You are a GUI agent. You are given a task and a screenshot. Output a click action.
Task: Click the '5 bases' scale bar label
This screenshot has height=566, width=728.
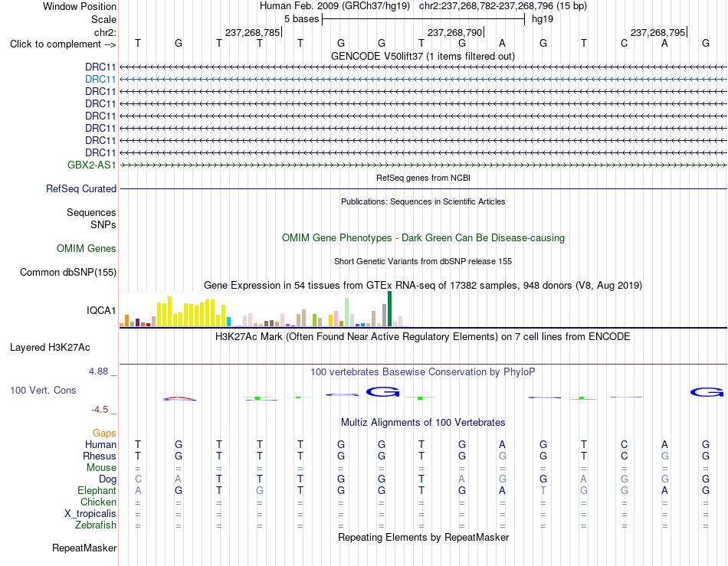302,19
